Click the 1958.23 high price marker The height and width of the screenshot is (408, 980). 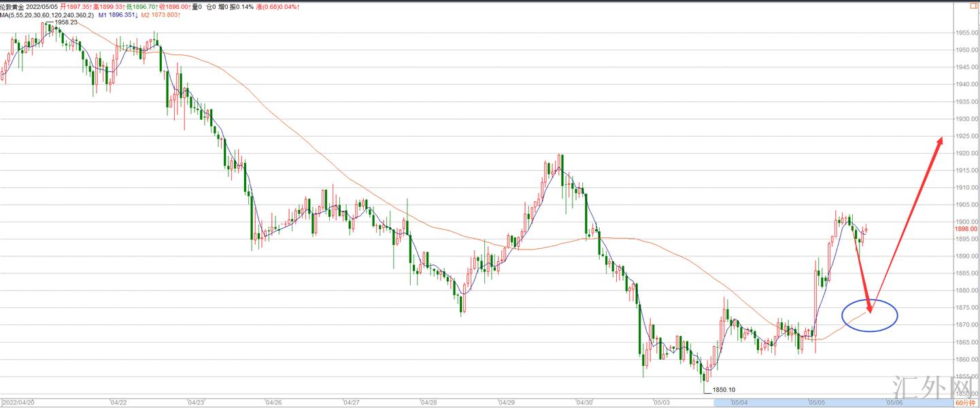(x=66, y=22)
